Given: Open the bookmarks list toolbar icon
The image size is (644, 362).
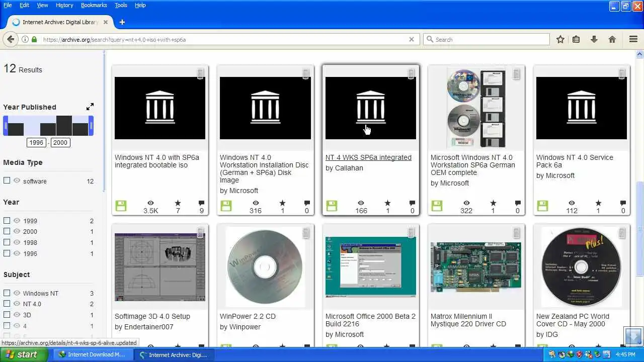Looking at the screenshot, I should click(x=576, y=39).
